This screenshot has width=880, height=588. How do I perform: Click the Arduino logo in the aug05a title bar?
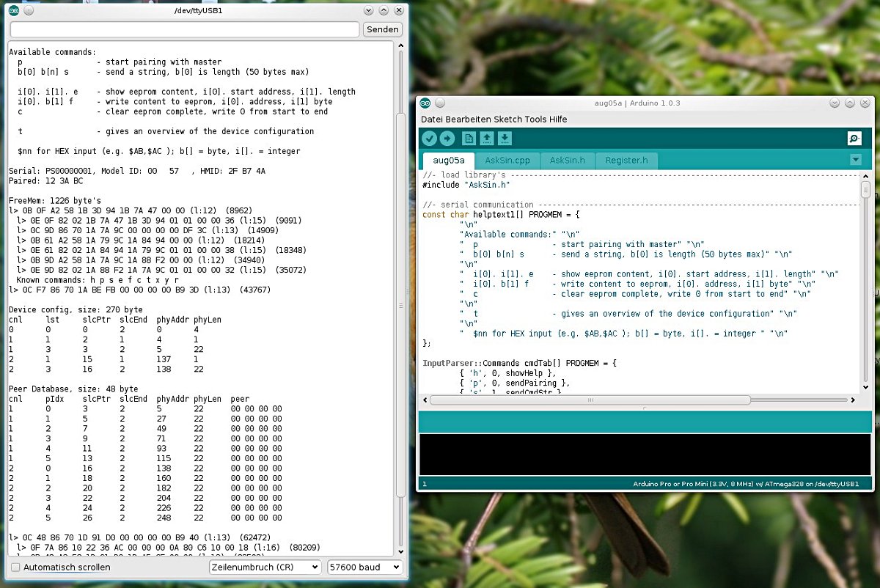[x=426, y=103]
